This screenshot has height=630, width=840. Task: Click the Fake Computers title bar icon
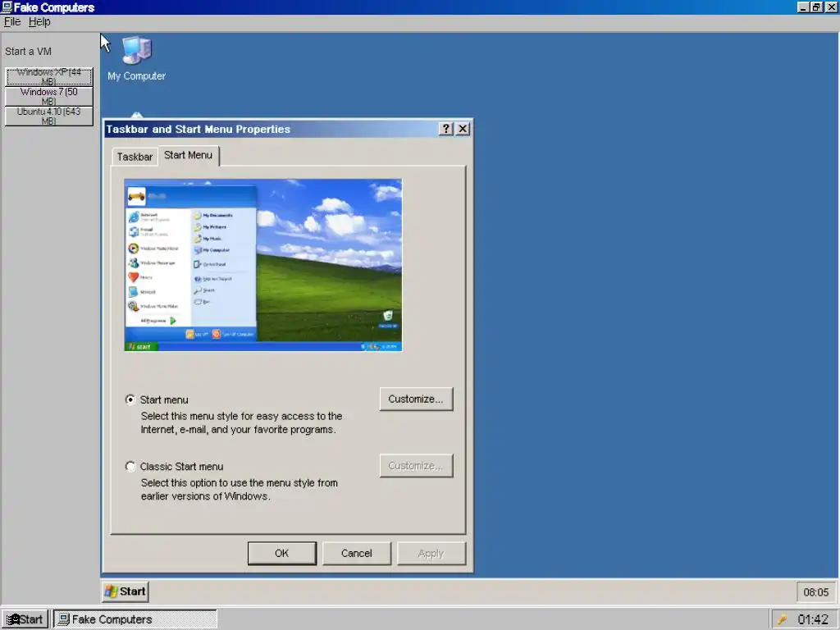pyautogui.click(x=7, y=7)
